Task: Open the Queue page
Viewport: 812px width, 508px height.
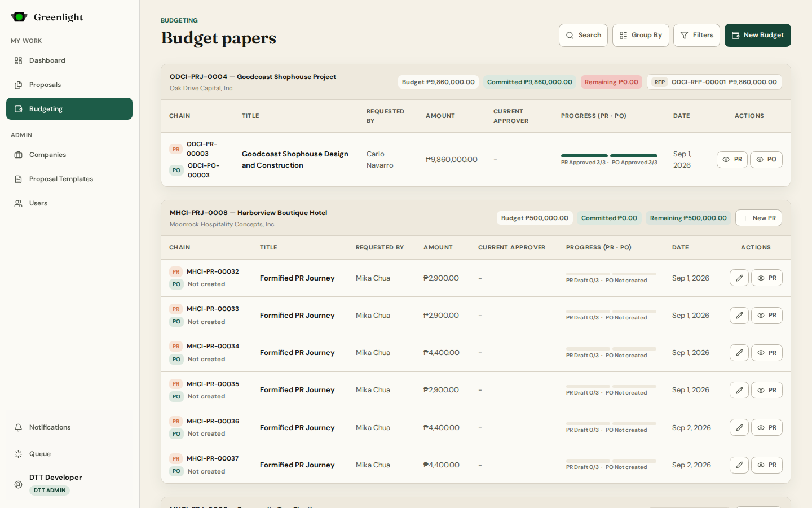Action: tap(69, 454)
